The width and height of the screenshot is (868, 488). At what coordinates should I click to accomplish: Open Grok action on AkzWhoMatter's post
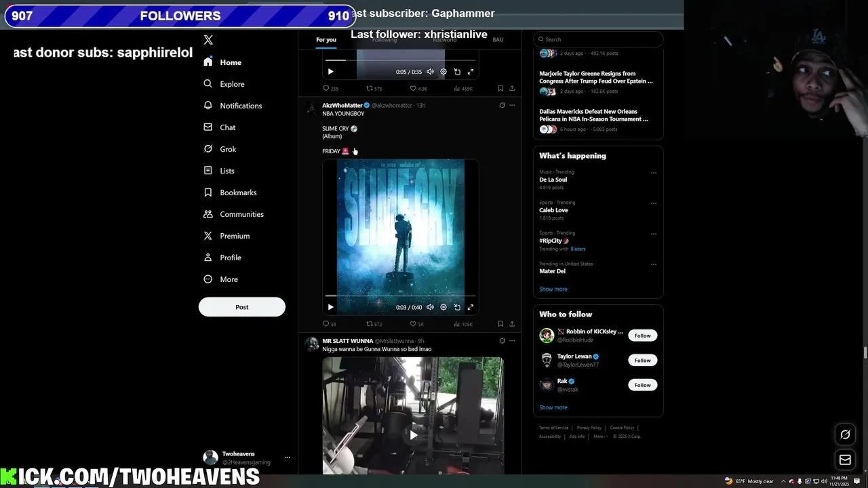pyautogui.click(x=502, y=105)
